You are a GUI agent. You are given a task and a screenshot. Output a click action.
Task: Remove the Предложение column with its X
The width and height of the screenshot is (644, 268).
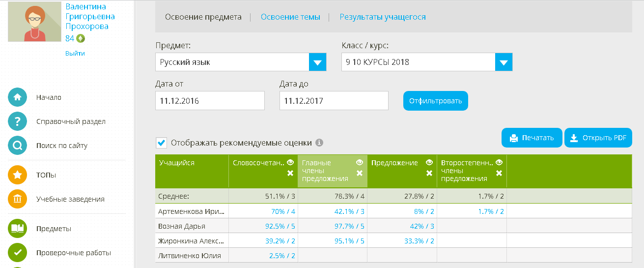tap(429, 173)
